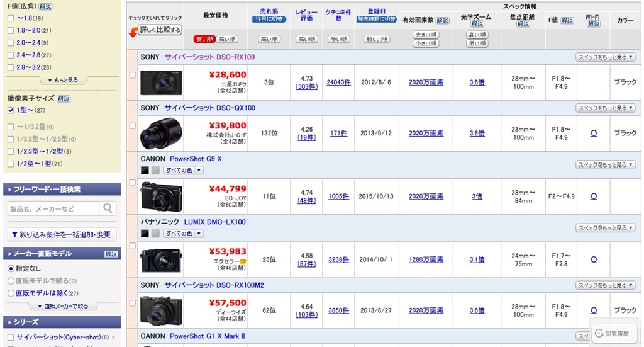Open the DSC-QX100 lens camera thumbnail
Screen dimensions: 644x347
(x=160, y=134)
